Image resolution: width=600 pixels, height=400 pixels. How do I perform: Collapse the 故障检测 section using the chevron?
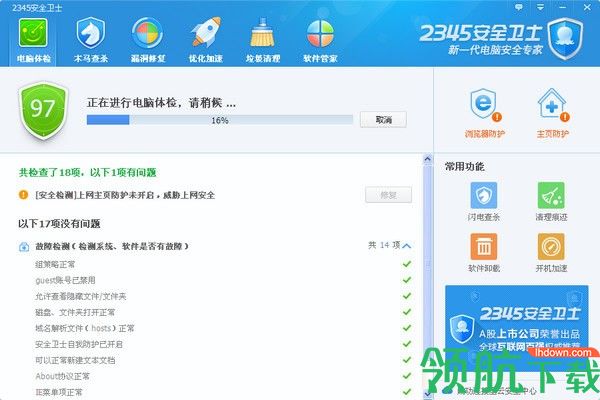pyautogui.click(x=407, y=246)
